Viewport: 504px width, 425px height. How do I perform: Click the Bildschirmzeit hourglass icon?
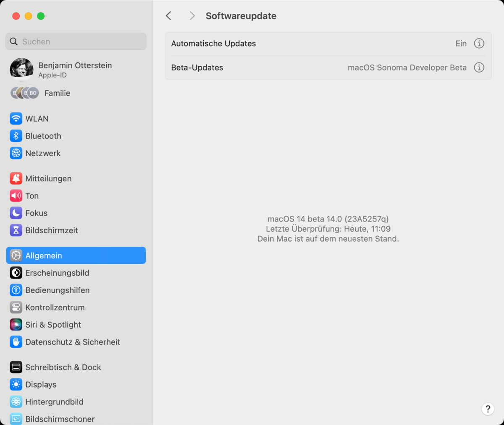[16, 230]
